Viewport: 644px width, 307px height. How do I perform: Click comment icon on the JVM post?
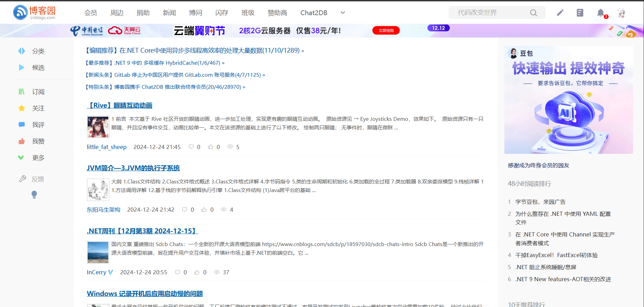click(185, 209)
